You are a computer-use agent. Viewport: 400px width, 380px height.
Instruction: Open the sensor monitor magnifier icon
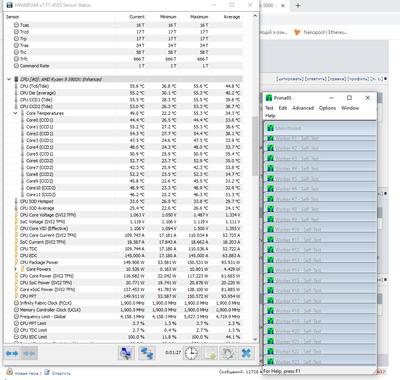[126, 353]
